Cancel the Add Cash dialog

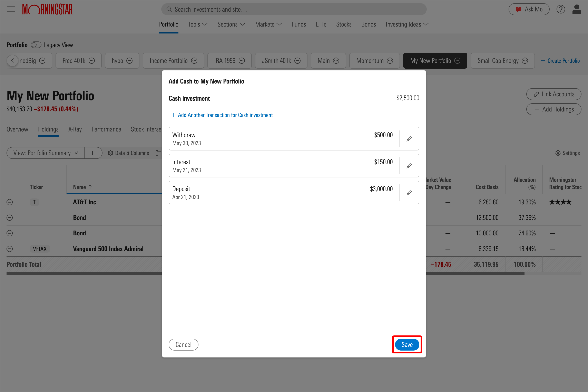pyautogui.click(x=184, y=345)
